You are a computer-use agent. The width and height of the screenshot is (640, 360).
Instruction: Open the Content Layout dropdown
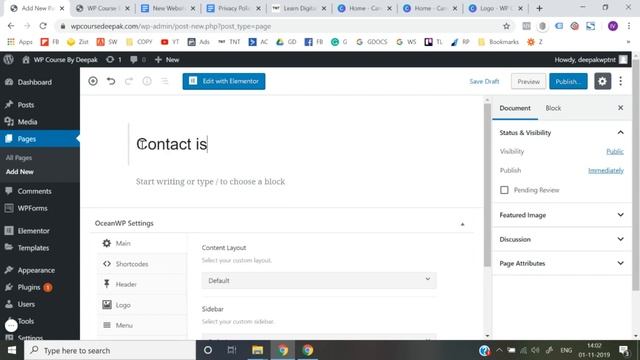click(319, 280)
